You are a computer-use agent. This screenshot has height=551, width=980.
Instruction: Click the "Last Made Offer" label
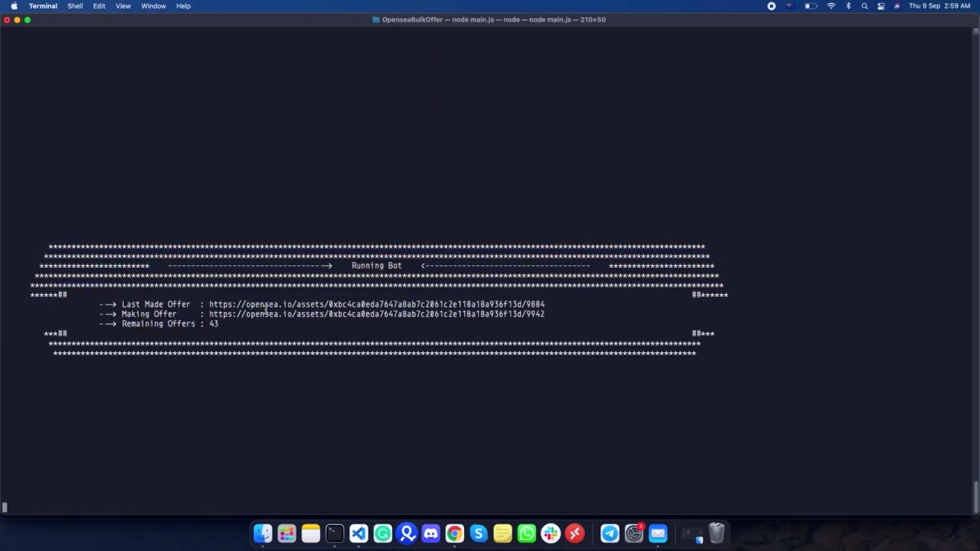pyautogui.click(x=155, y=304)
